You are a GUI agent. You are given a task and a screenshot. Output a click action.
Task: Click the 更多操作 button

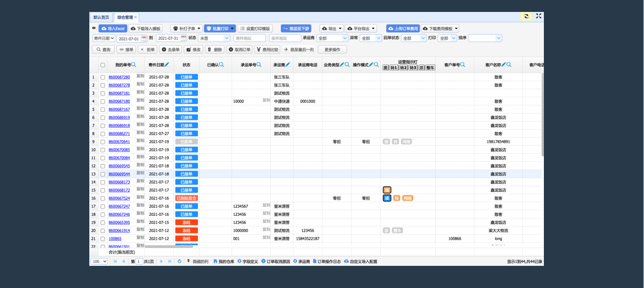click(x=332, y=49)
